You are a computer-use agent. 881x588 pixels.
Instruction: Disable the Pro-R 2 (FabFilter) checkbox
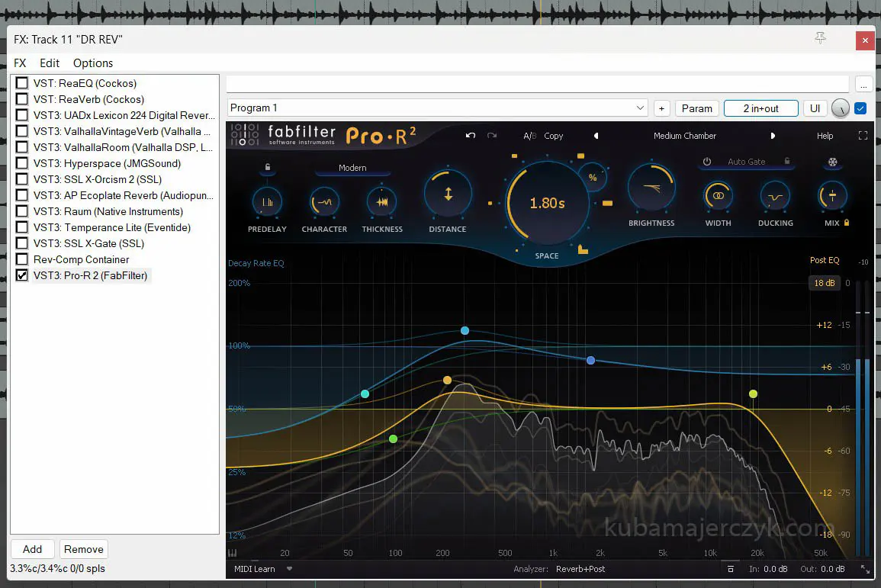coord(22,275)
